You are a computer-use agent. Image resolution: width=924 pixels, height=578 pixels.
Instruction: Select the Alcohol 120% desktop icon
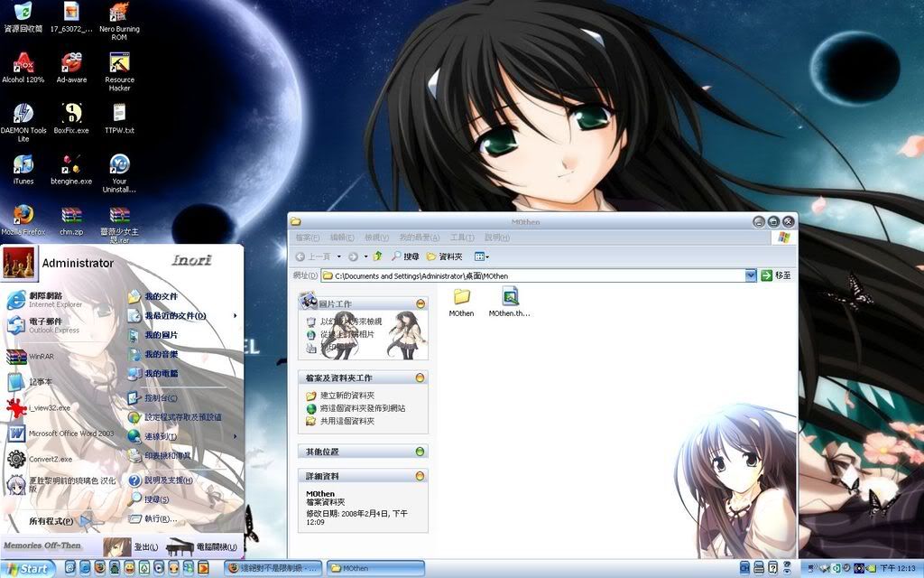[x=23, y=68]
